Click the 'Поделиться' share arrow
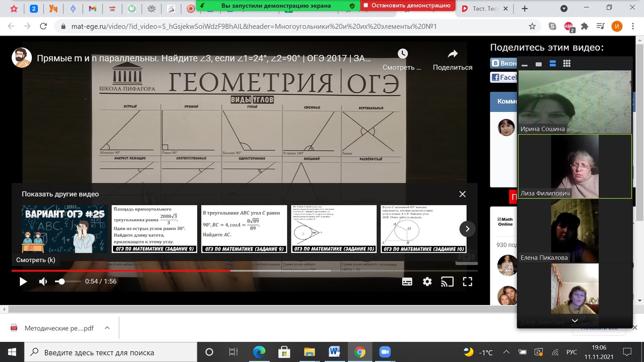 pos(453,54)
